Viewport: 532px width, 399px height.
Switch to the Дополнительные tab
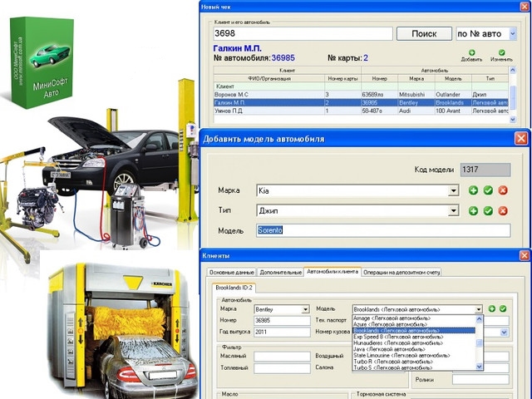point(280,272)
